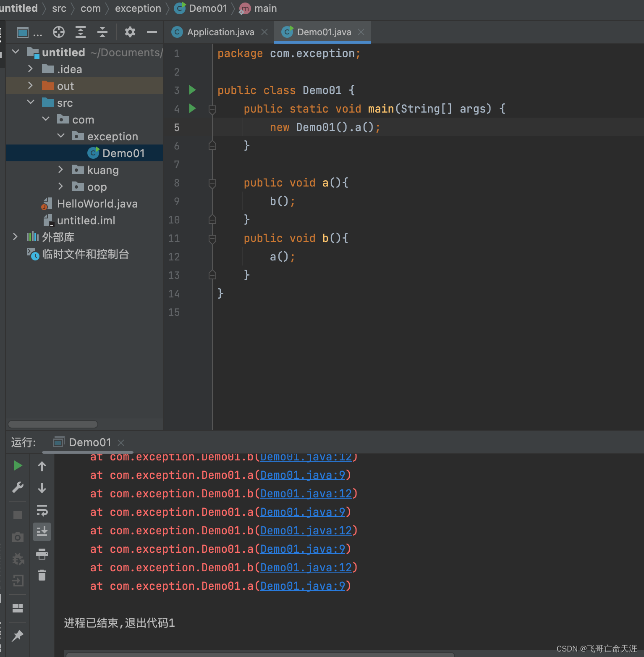The height and width of the screenshot is (657, 644).
Task: Click Demo01 in the breadcrumb bar
Action: pyautogui.click(x=201, y=8)
